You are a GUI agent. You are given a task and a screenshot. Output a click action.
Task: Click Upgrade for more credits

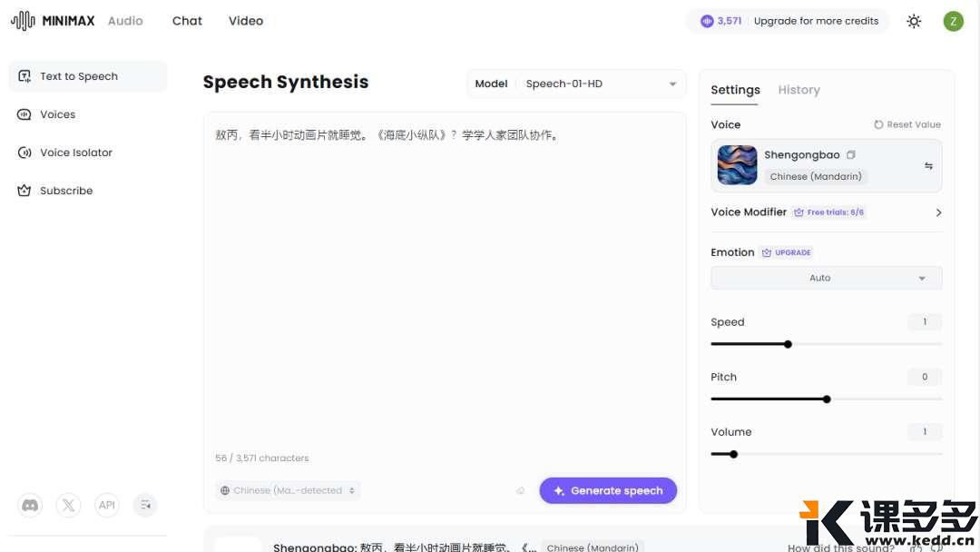pyautogui.click(x=816, y=21)
